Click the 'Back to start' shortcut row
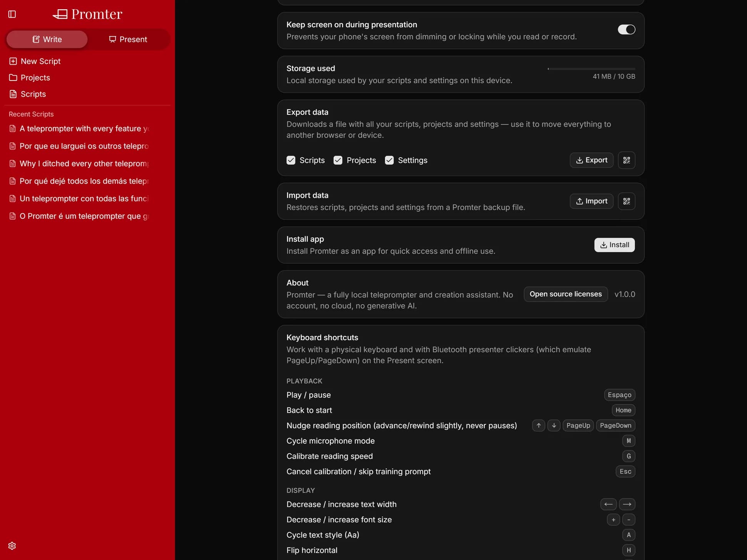 click(461, 410)
